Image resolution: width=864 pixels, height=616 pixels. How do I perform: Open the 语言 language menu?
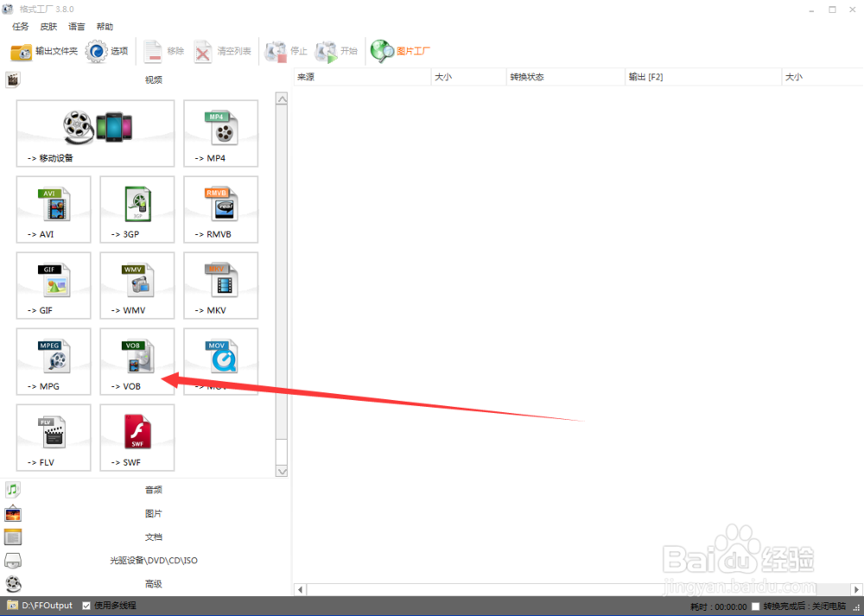coord(77,27)
